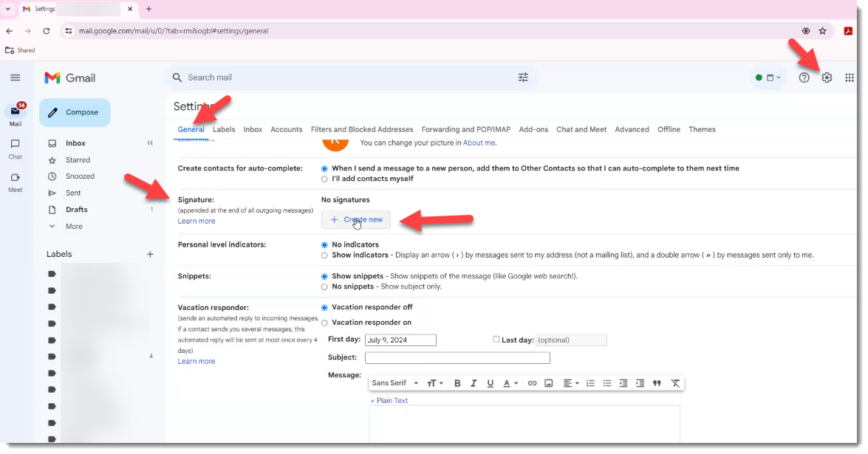Open the alignment dropdown
The height and width of the screenshot is (454, 868).
pyautogui.click(x=571, y=383)
